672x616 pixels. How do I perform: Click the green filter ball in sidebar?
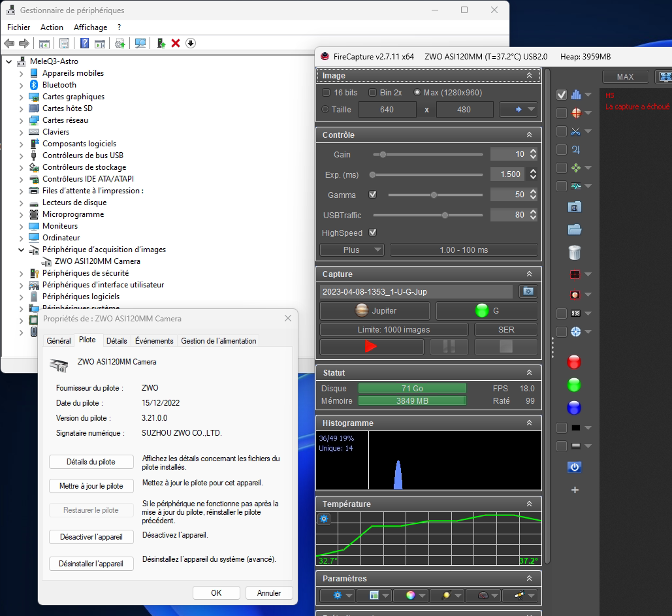[574, 385]
